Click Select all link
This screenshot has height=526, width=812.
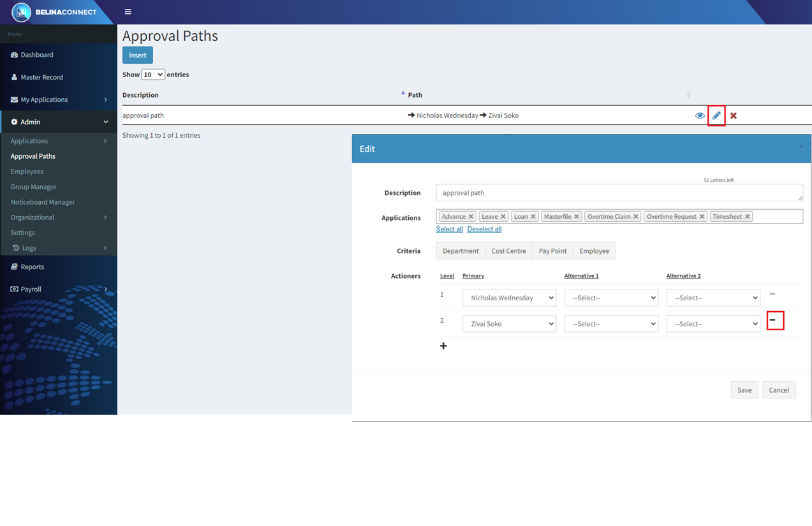coord(450,230)
